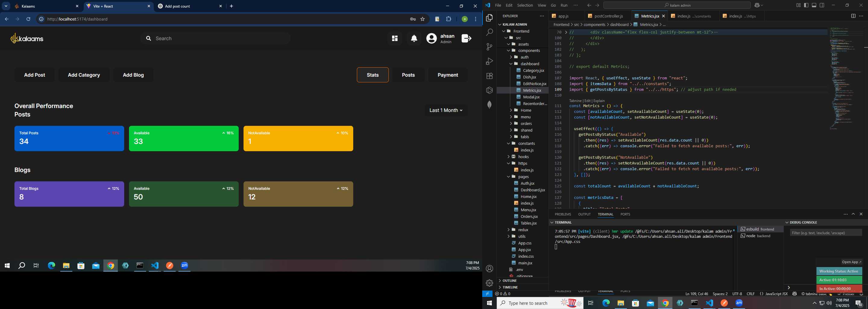Click the Add Category button

tap(84, 75)
